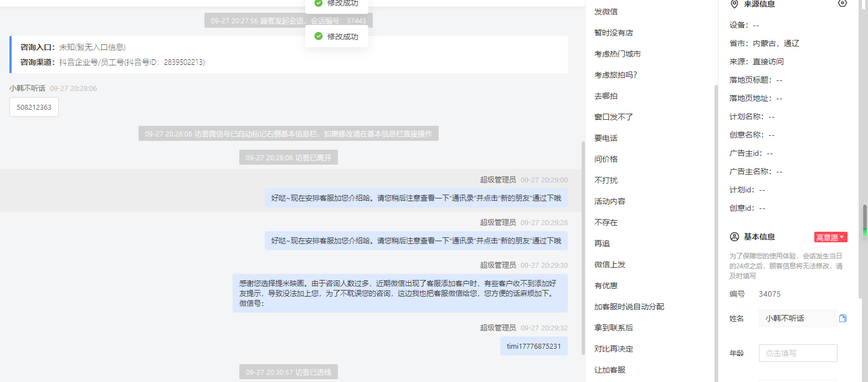Click the 省市：内蒙古，通辽 entry
Viewport: 868px width, 382px height.
764,43
